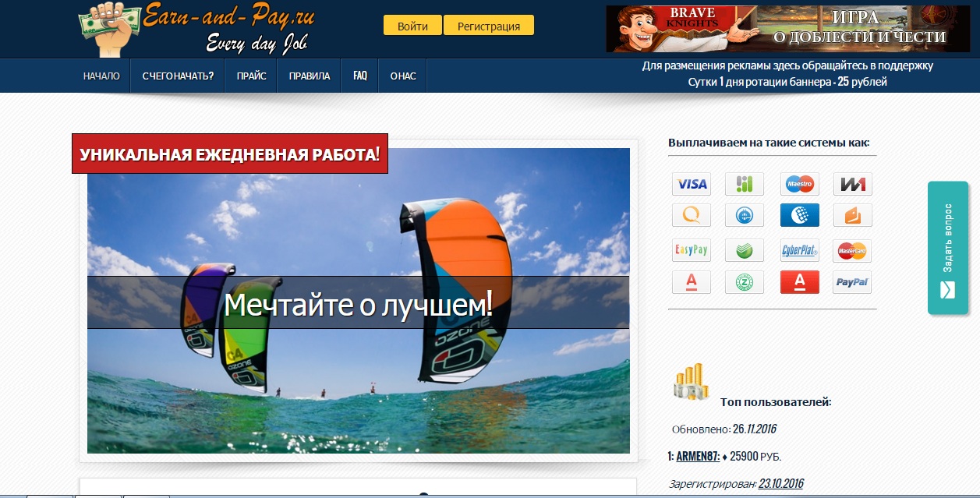Click the Earn-and-Pay.ru logo
Image resolution: width=980 pixels, height=498 pixels.
(196, 28)
